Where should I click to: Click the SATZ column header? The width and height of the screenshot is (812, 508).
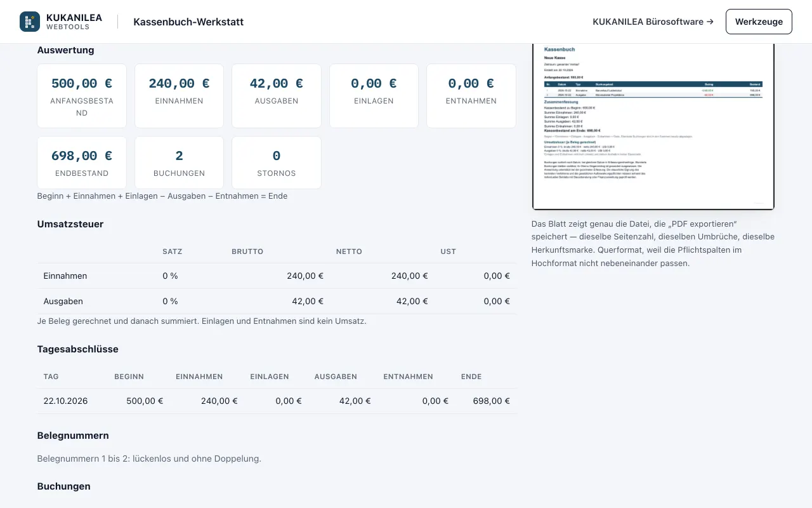coord(173,251)
